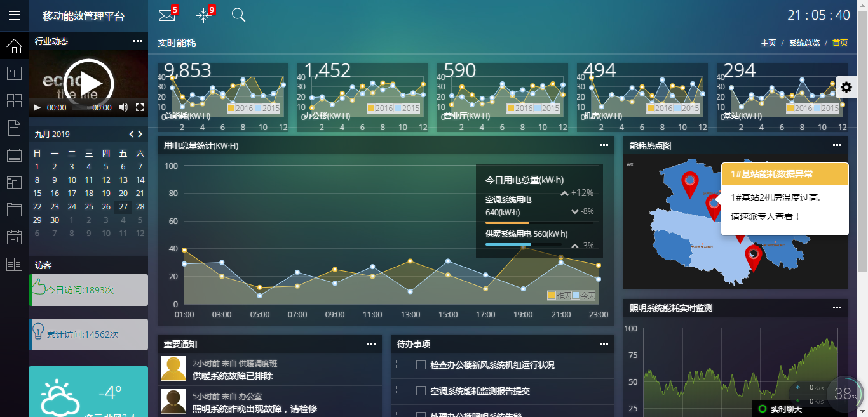This screenshot has height=417, width=868.
Task: Click the 首页 breadcrumb
Action: coord(840,43)
